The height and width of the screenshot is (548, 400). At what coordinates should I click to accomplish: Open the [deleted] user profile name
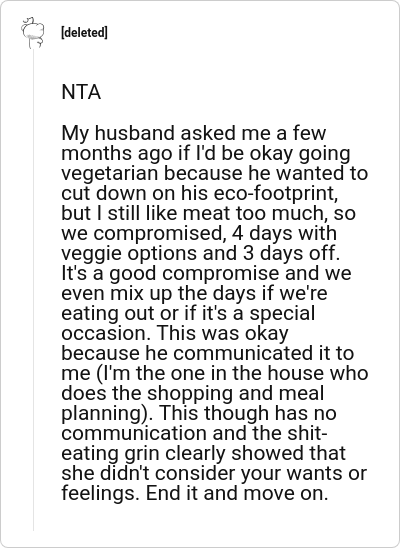tap(84, 33)
